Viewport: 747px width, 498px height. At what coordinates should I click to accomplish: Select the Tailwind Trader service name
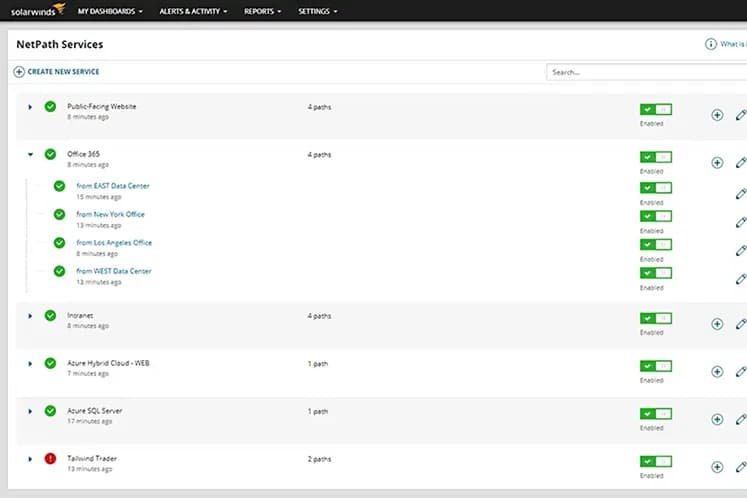pyautogui.click(x=92, y=458)
